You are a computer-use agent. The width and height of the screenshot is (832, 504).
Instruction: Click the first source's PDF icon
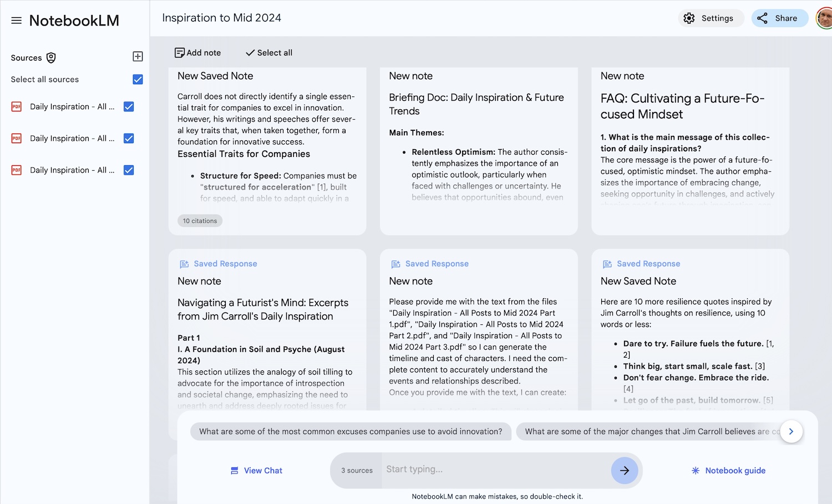(x=17, y=106)
